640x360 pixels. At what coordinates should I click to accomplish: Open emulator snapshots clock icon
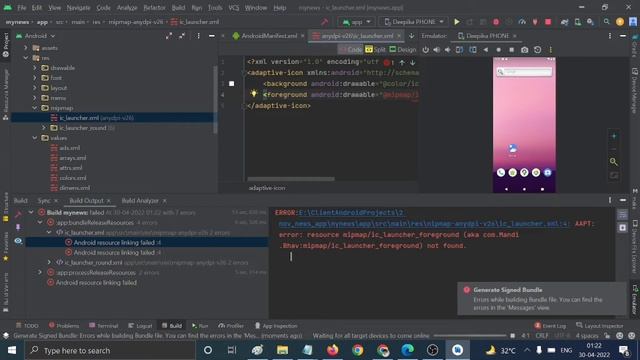coord(538,50)
